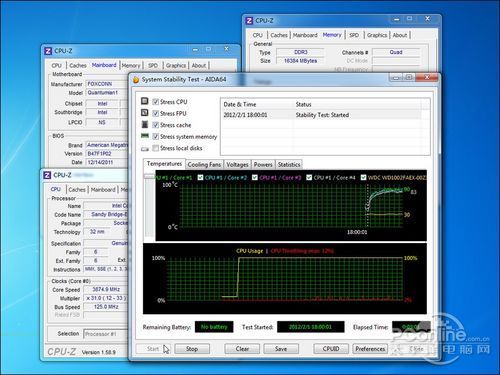Toggle CPU #1 / Core #2 graph checkbox
This screenshot has height=375, width=500.
pos(200,177)
